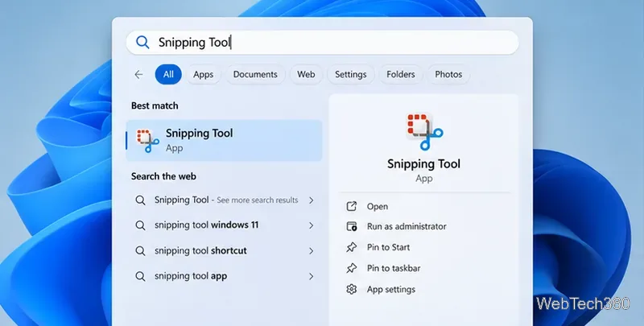Switch to the Web filter tab
Viewport: 644px width, 326px height.
[x=306, y=74]
